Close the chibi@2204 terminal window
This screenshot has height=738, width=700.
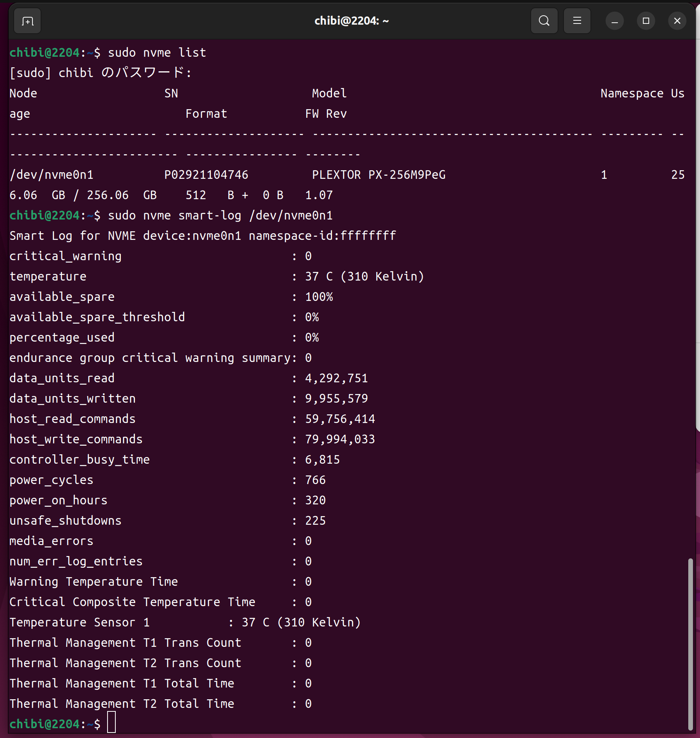click(677, 21)
